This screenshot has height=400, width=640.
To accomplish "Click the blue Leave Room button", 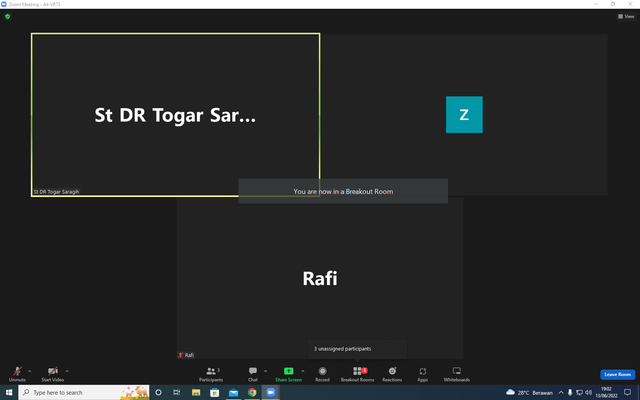I will [618, 374].
